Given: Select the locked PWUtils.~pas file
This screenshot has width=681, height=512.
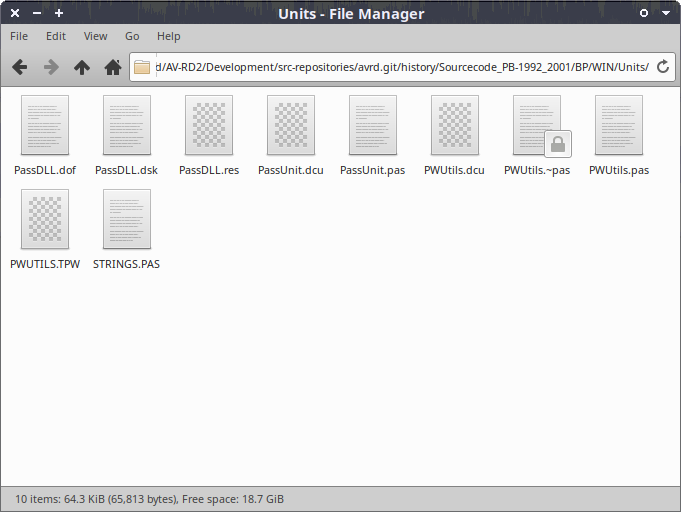Looking at the screenshot, I should (x=537, y=126).
